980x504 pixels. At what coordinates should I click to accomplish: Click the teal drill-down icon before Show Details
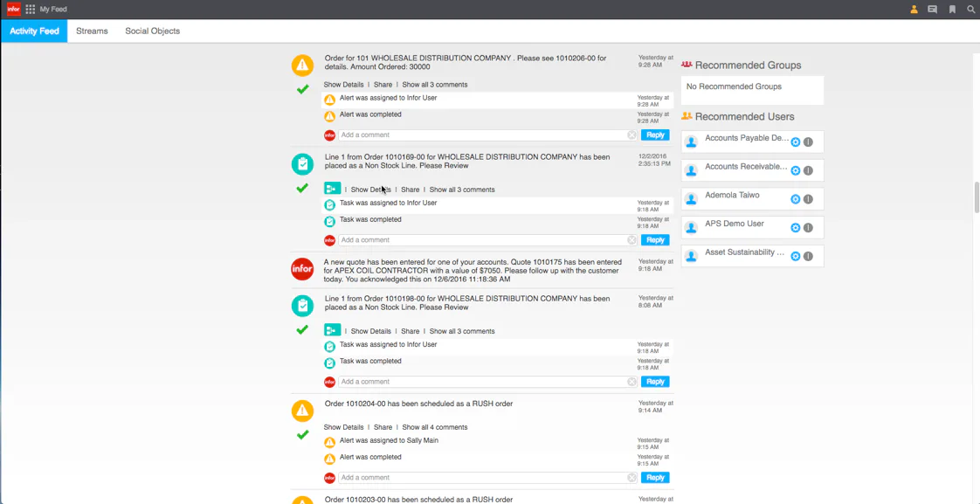click(x=331, y=188)
